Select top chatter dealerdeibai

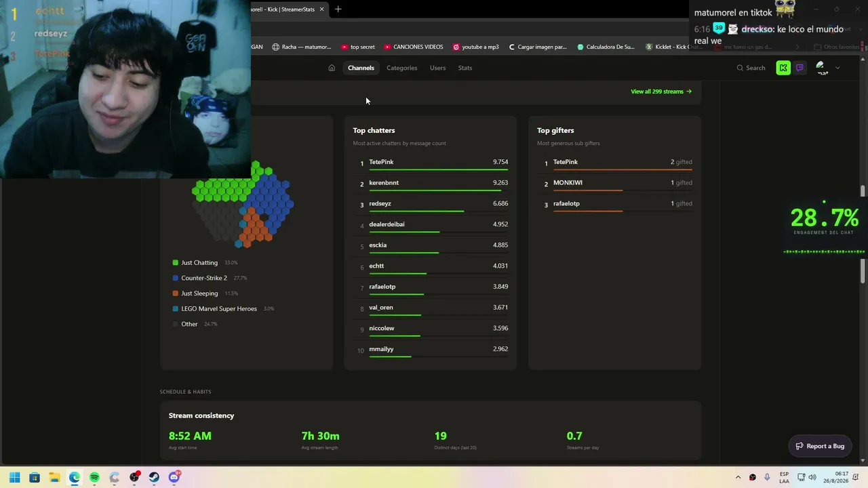(x=387, y=224)
